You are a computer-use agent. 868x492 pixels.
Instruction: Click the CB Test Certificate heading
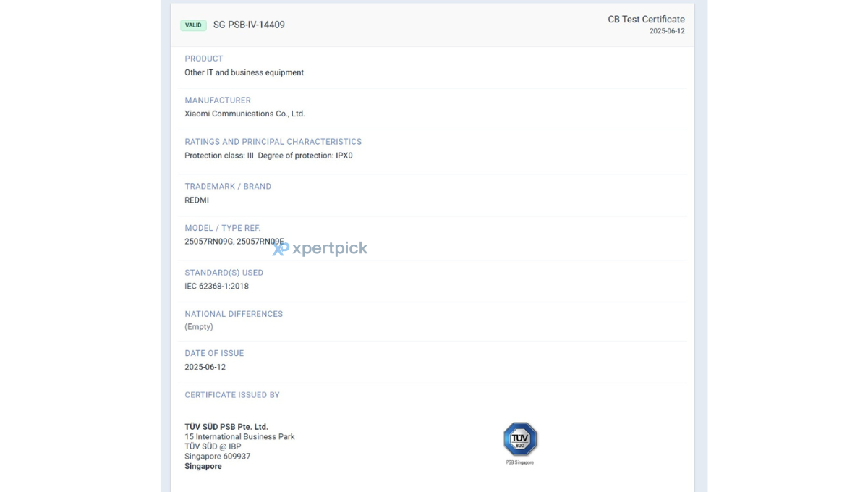coord(646,20)
